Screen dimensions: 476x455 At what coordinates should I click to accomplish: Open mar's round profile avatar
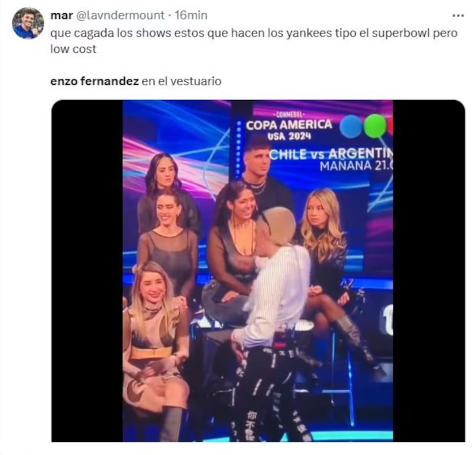[x=28, y=24]
